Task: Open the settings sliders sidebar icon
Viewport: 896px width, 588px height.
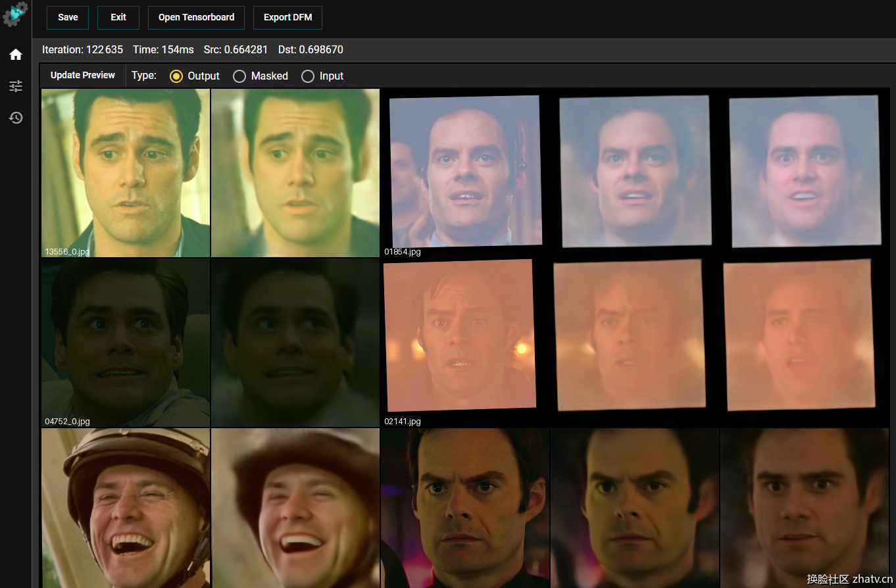Action: pos(16,86)
